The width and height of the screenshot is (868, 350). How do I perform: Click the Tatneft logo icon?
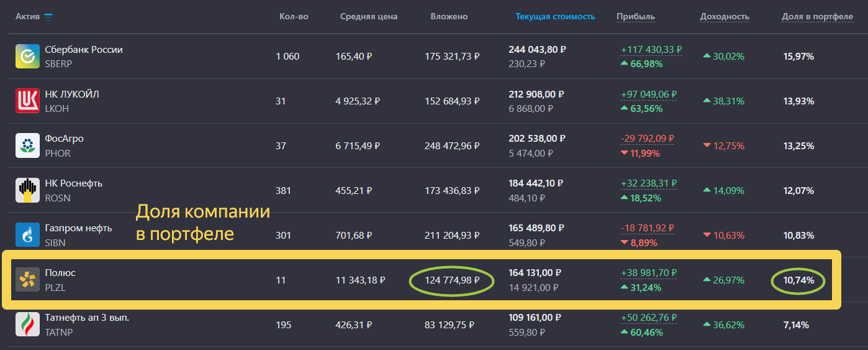tap(27, 325)
